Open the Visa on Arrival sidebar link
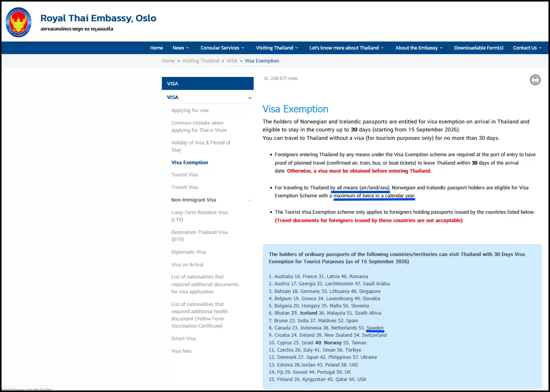This screenshot has width=550, height=392. [x=187, y=265]
